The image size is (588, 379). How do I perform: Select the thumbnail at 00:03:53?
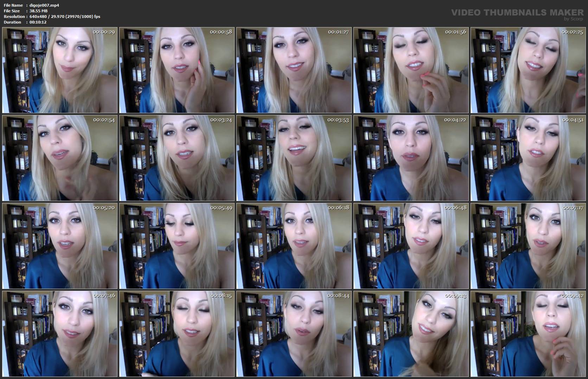pos(294,158)
